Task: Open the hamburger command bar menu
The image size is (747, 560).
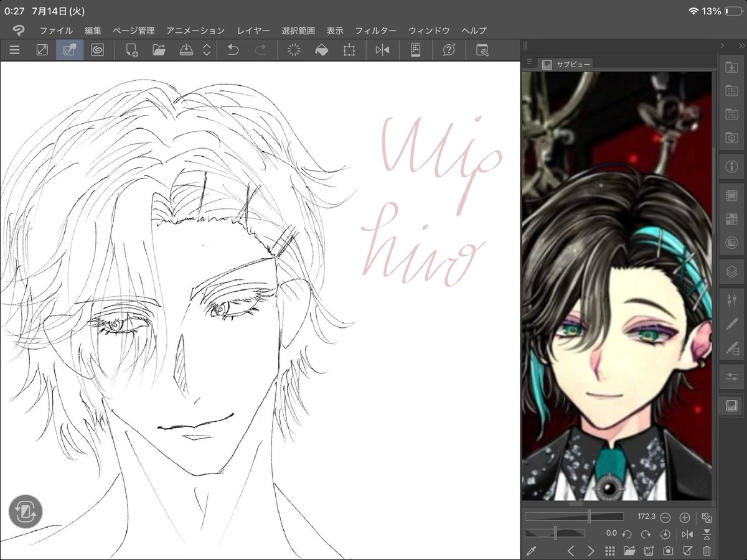Action: click(14, 50)
